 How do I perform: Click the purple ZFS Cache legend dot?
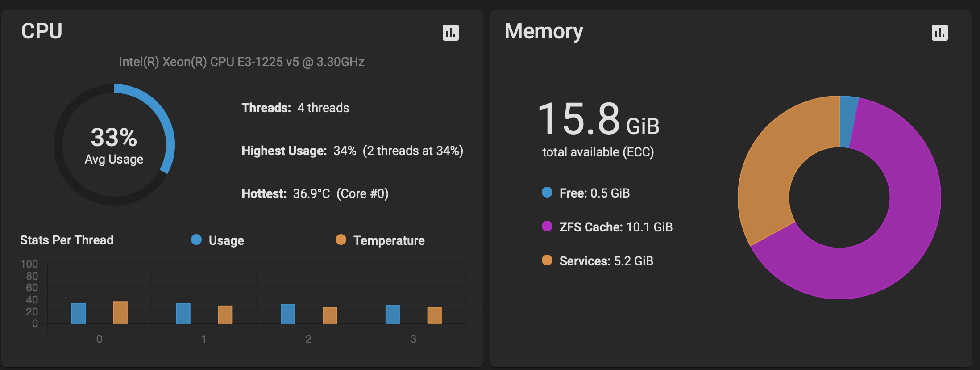[547, 227]
